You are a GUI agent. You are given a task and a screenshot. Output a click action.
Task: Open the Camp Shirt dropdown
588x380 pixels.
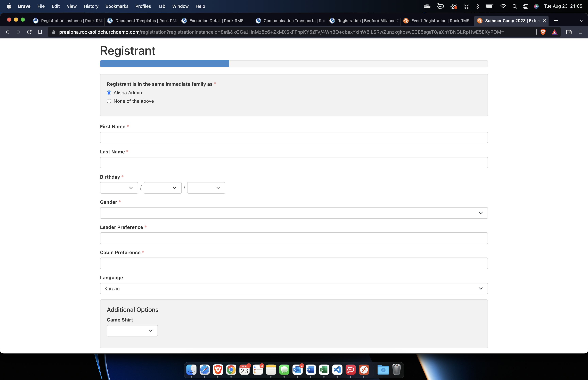coord(132,331)
